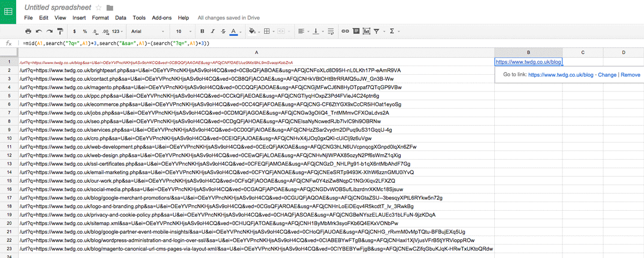Insert a link
The height and width of the screenshot is (258, 644).
(346, 31)
